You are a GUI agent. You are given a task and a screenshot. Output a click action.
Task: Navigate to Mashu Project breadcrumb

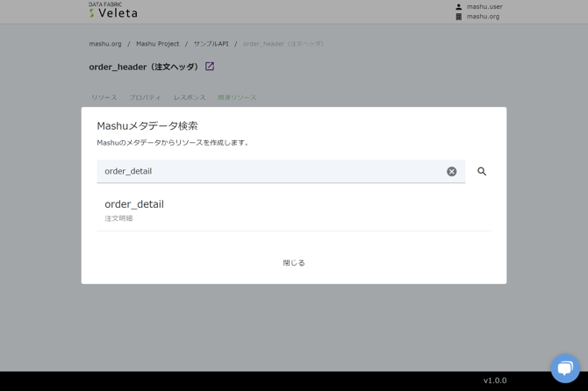click(x=157, y=44)
